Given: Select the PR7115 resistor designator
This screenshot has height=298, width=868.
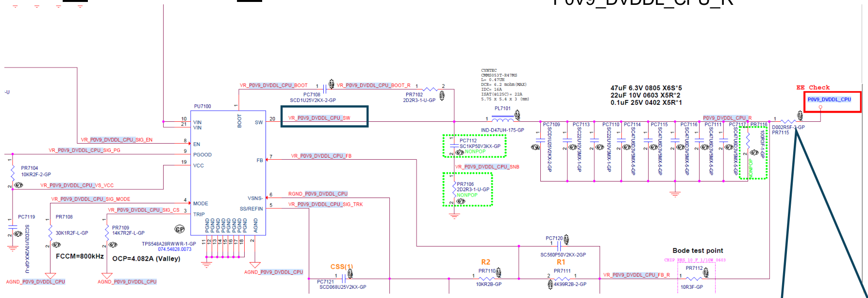Looking at the screenshot, I should (x=781, y=132).
